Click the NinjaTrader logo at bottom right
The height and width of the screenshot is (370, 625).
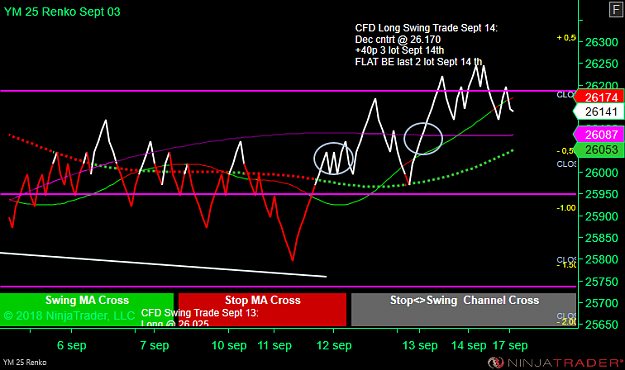point(555,362)
